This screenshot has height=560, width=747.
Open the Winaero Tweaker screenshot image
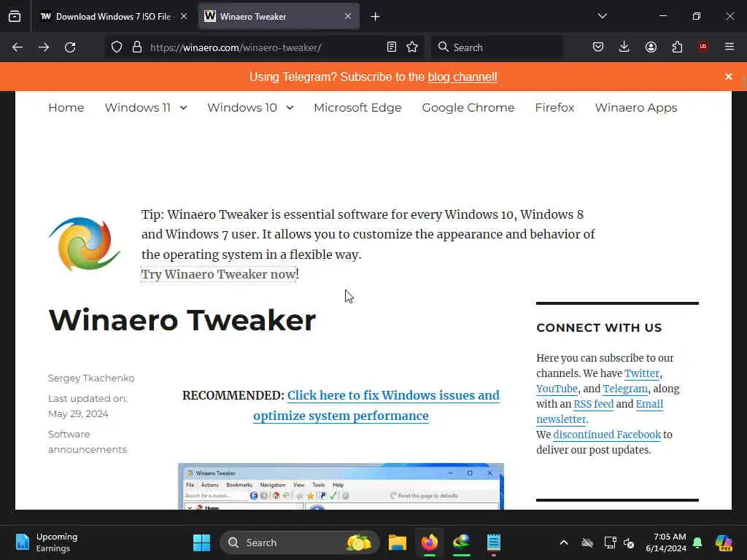(x=341, y=486)
